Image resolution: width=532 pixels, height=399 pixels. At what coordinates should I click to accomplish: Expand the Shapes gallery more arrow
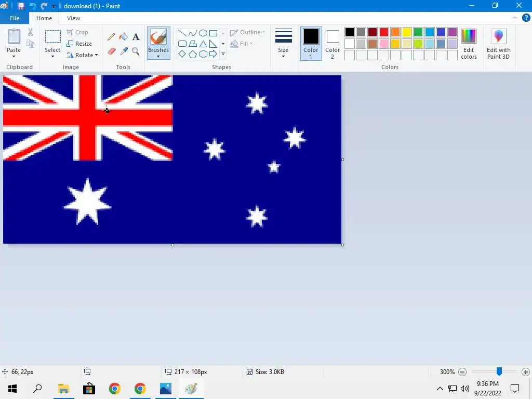pyautogui.click(x=223, y=54)
